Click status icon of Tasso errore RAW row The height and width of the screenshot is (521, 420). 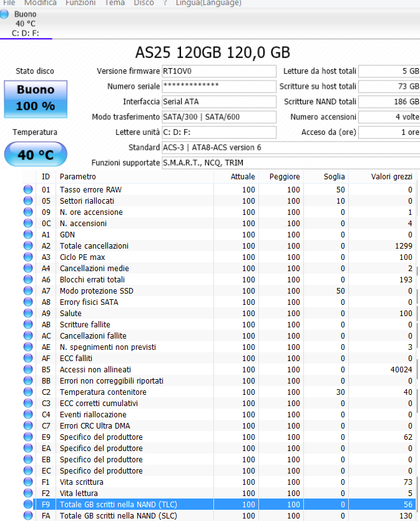pos(28,189)
